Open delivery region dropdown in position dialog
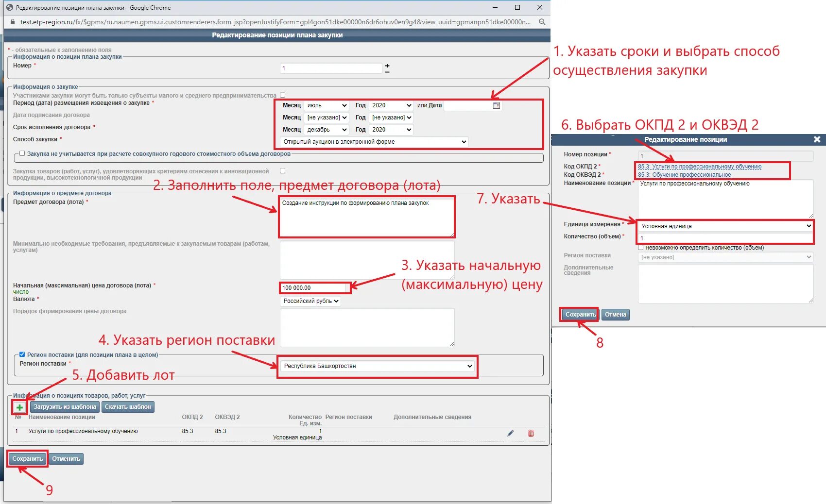This screenshot has height=504, width=826. pyautogui.click(x=725, y=257)
